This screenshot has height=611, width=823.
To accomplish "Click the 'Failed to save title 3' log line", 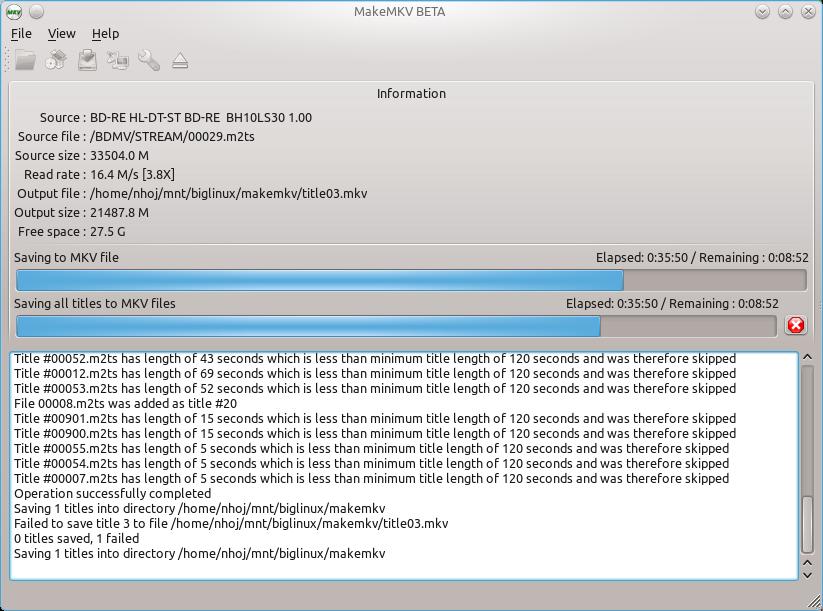I will [x=231, y=523].
